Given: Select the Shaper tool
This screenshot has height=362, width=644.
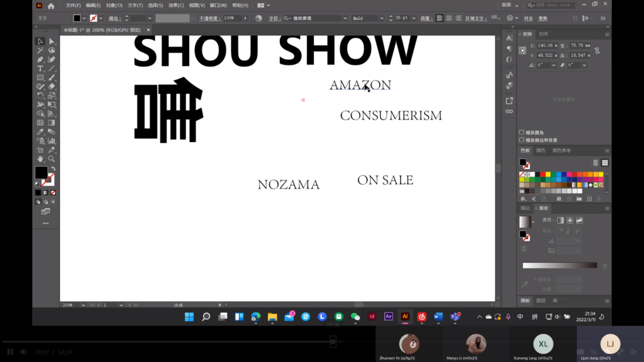Looking at the screenshot, I should tap(40, 87).
